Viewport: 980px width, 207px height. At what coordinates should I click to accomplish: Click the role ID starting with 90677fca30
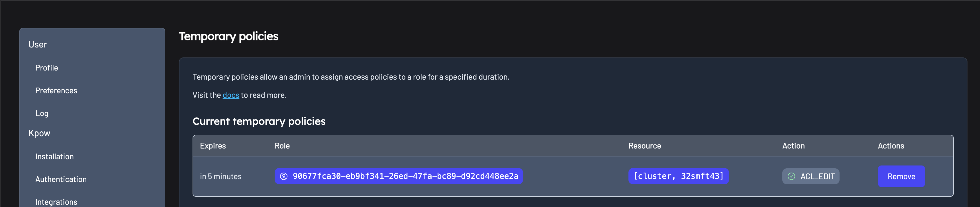tap(405, 176)
